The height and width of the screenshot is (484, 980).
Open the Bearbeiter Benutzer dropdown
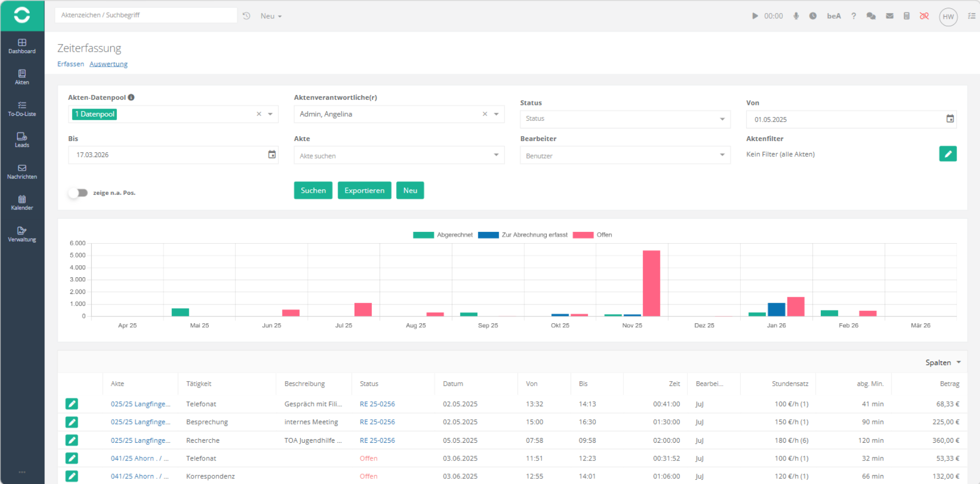[624, 156]
